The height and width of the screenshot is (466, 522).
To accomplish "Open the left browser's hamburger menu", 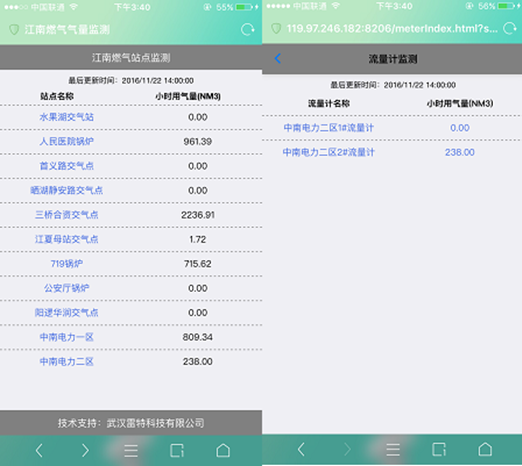I will (131, 451).
